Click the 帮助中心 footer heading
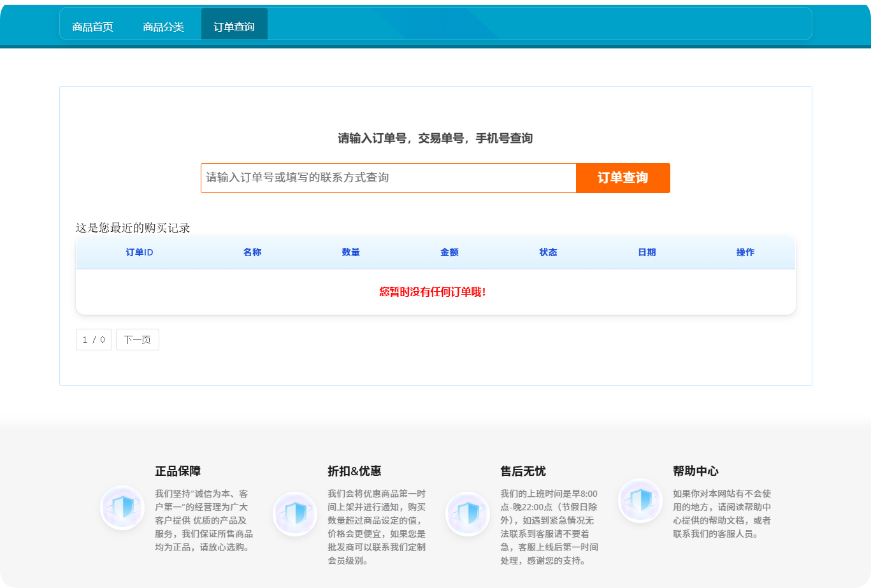The width and height of the screenshot is (871, 588). click(696, 471)
